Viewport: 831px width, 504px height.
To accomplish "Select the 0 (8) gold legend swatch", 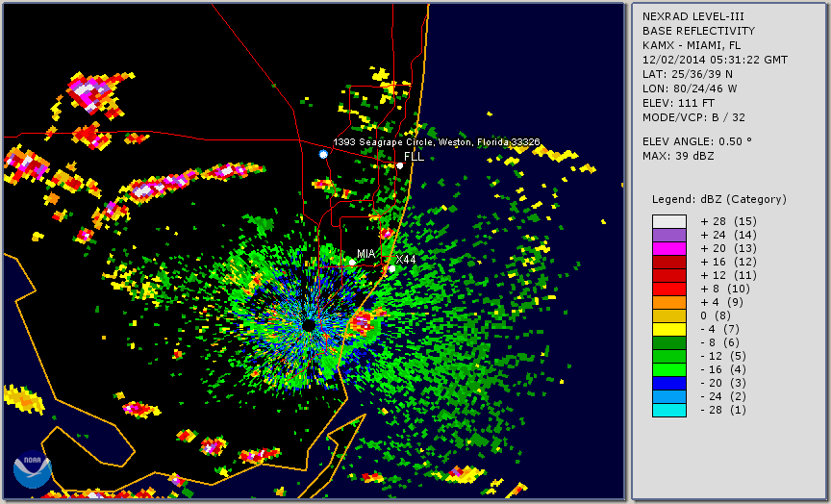I will (x=669, y=315).
